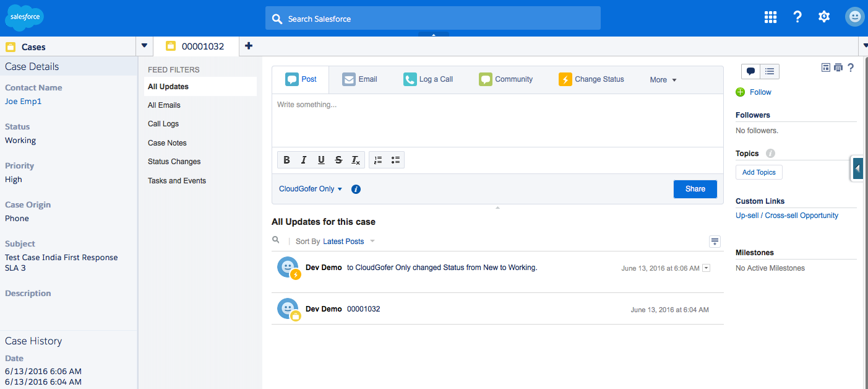Screen dimensions: 868x389
Task: Expand the right sidebar handle arrow
Action: (x=857, y=168)
